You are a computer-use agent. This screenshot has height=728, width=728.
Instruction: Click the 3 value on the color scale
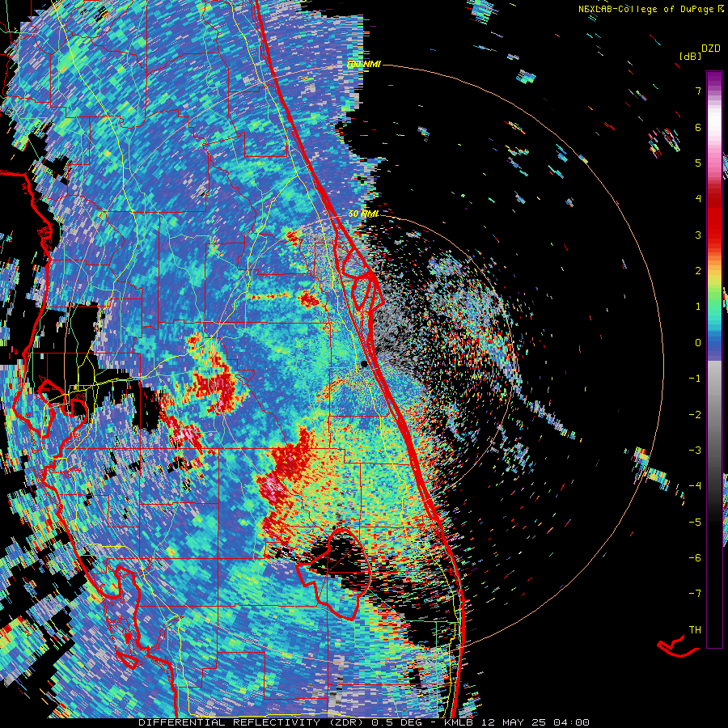698,235
